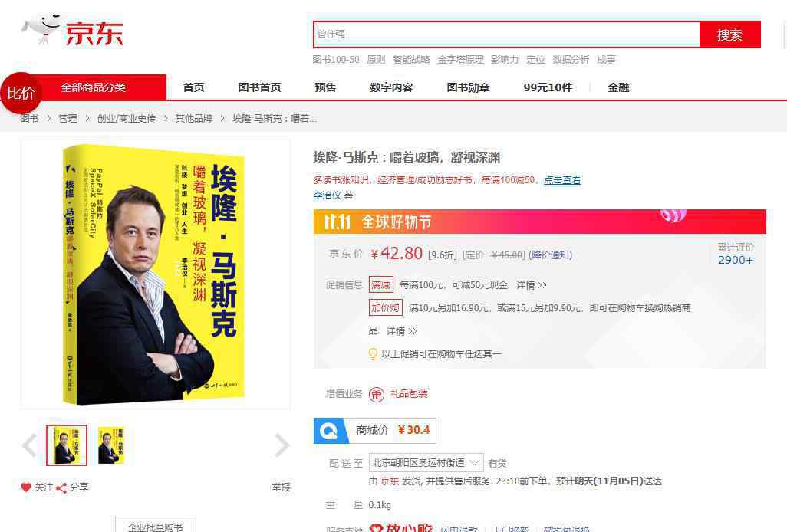
Task: Open the 数字内容 navigation tab
Action: 391,87
